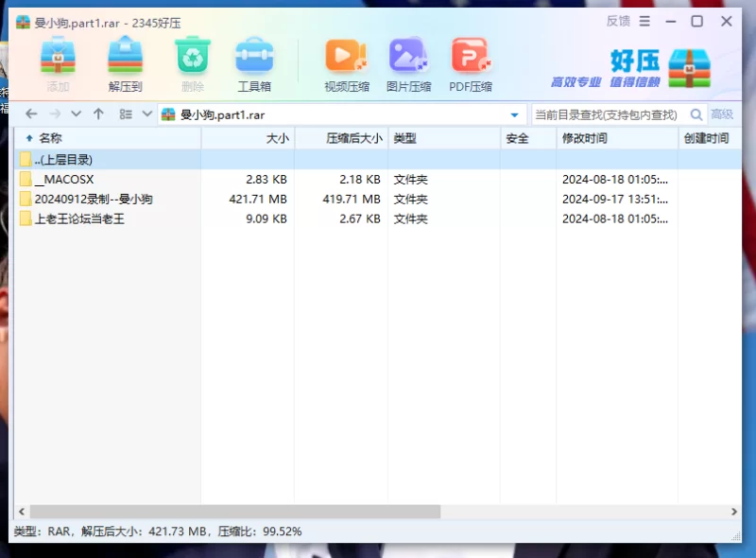Expand the view mode dropdown chevron
The width and height of the screenshot is (756, 558).
pos(147,114)
